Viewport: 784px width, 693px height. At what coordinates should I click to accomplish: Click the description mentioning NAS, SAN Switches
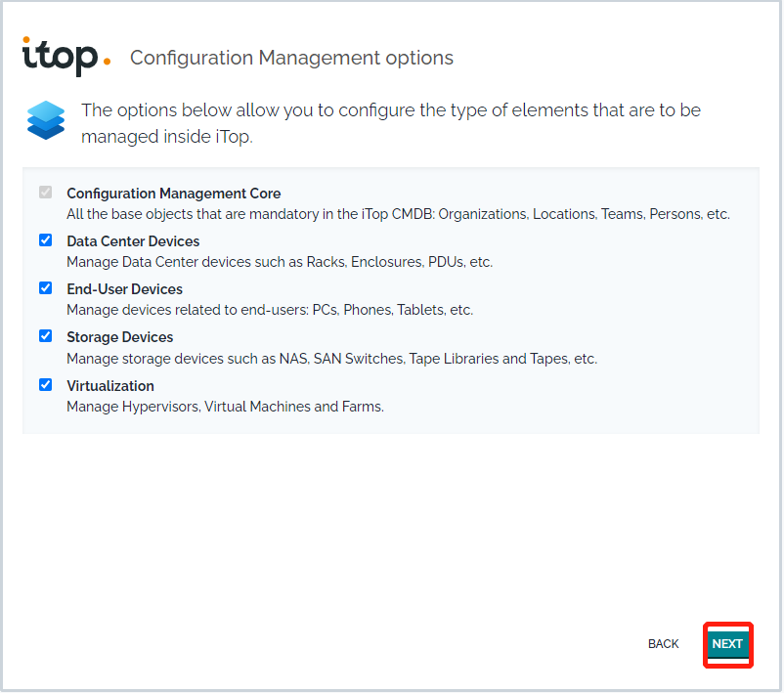coord(331,359)
